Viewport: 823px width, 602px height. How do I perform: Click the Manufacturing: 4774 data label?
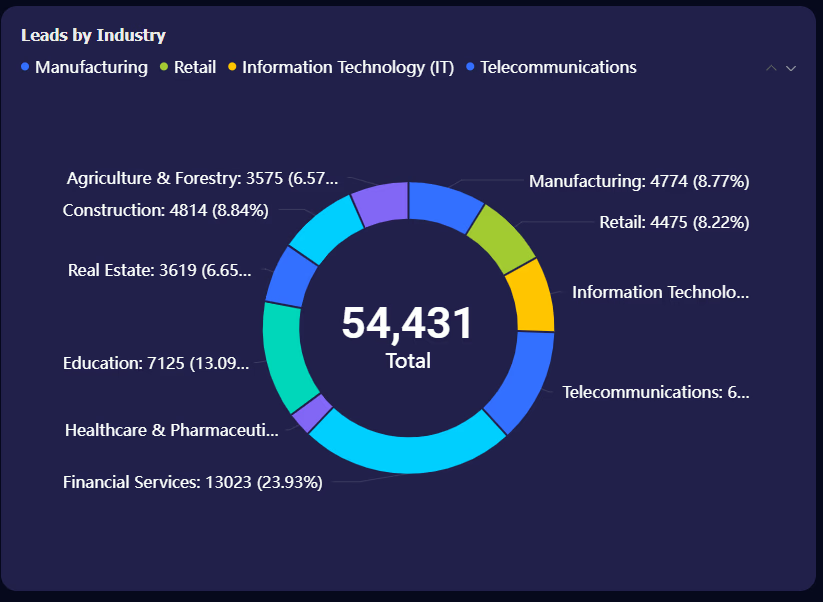pos(639,181)
